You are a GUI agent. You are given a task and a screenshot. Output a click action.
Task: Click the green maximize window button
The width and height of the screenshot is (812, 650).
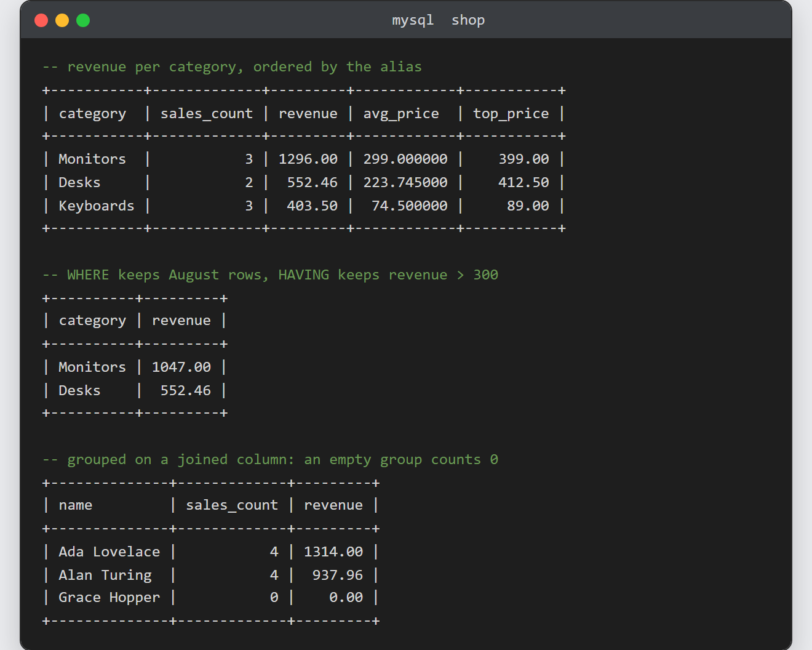pyautogui.click(x=83, y=20)
